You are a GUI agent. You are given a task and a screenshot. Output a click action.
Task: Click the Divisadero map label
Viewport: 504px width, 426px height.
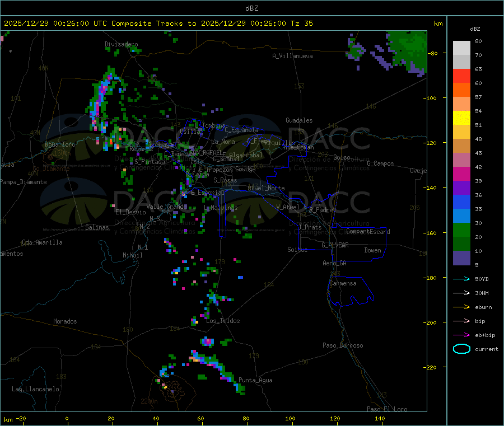pyautogui.click(x=121, y=44)
